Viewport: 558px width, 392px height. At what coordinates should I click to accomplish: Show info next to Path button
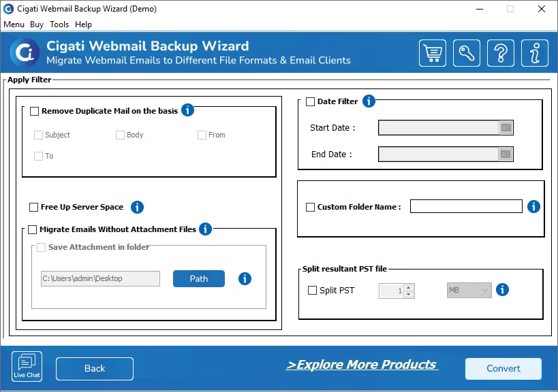tap(245, 278)
